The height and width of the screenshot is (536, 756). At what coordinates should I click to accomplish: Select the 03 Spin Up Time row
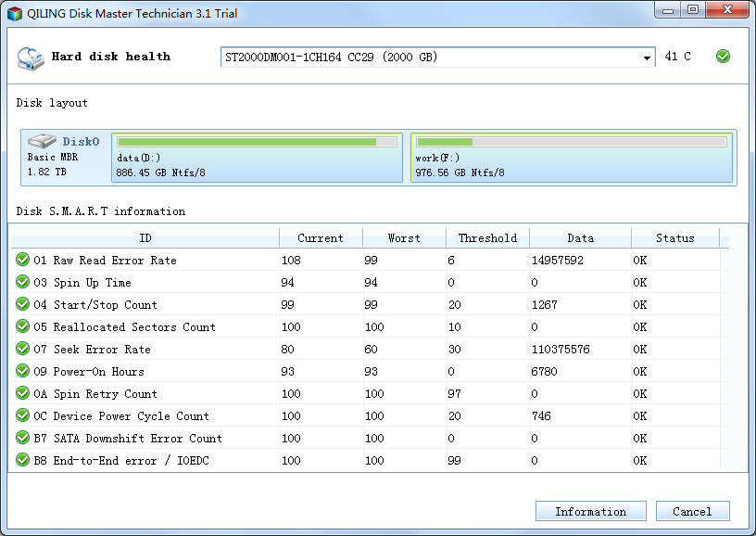click(x=370, y=282)
